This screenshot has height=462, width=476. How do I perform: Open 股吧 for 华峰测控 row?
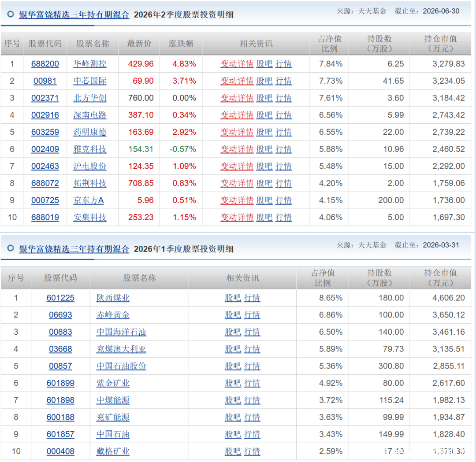[264, 64]
